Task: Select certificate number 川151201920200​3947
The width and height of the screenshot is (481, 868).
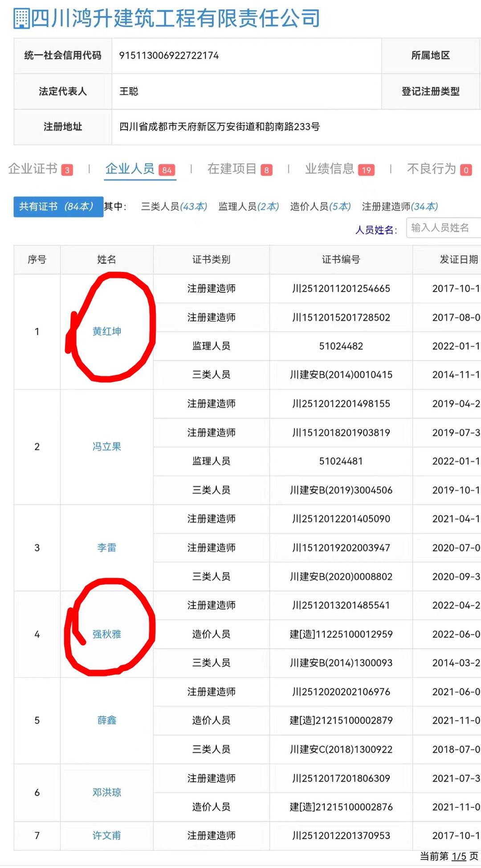Action: [x=341, y=548]
